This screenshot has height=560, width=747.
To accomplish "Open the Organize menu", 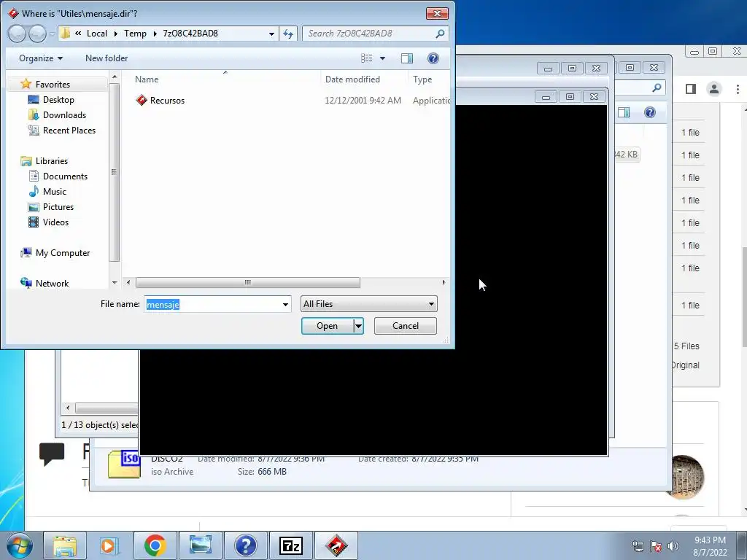I will click(x=41, y=58).
